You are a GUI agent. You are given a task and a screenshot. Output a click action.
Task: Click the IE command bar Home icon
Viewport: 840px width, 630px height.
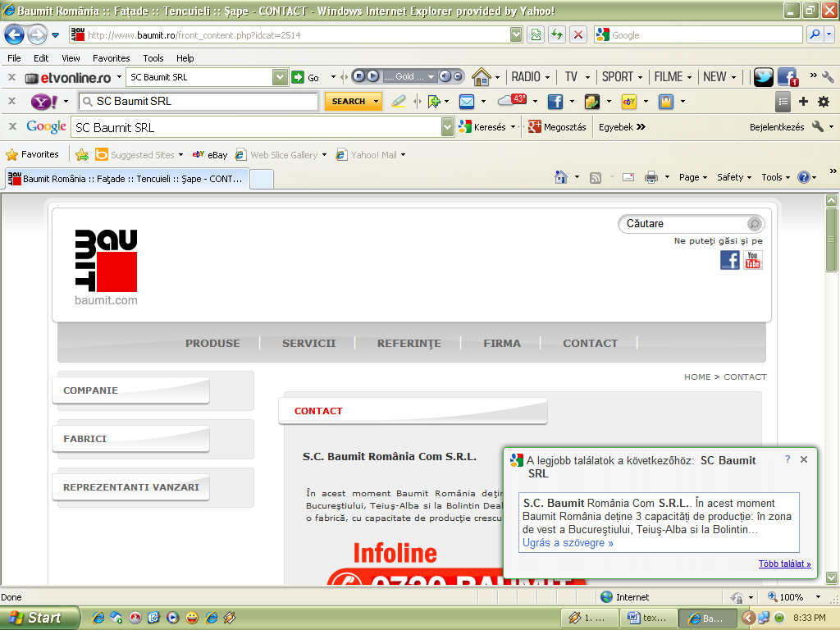pyautogui.click(x=561, y=177)
